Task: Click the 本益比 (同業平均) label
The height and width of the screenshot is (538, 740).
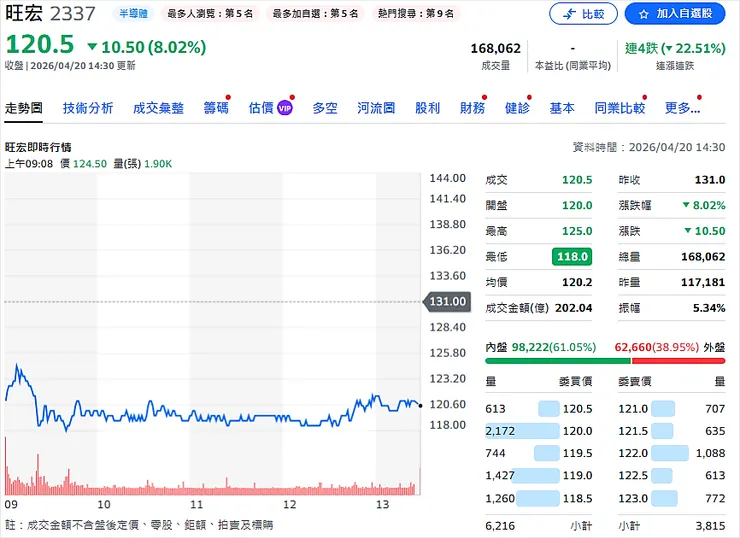Action: 572,66
